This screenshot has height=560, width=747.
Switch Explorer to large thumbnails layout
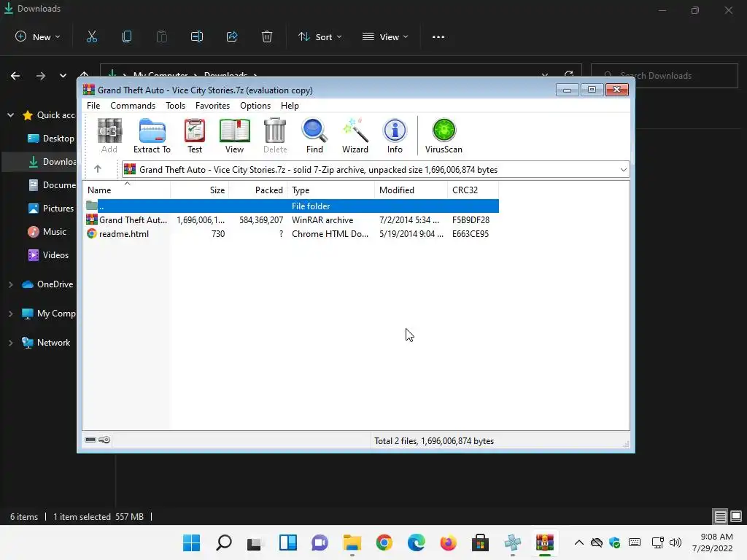click(736, 516)
